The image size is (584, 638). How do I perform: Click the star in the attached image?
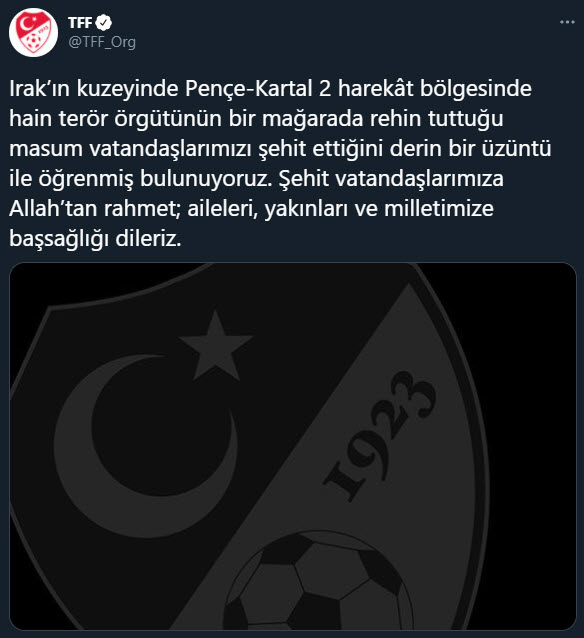click(x=215, y=346)
